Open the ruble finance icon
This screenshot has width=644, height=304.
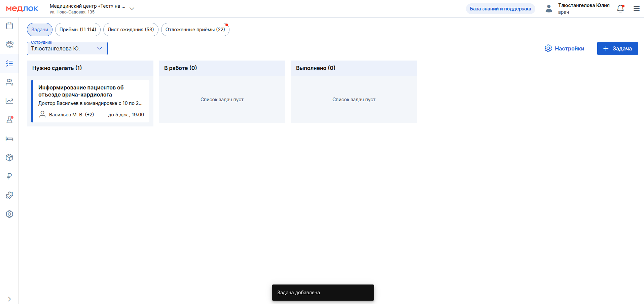point(9,176)
